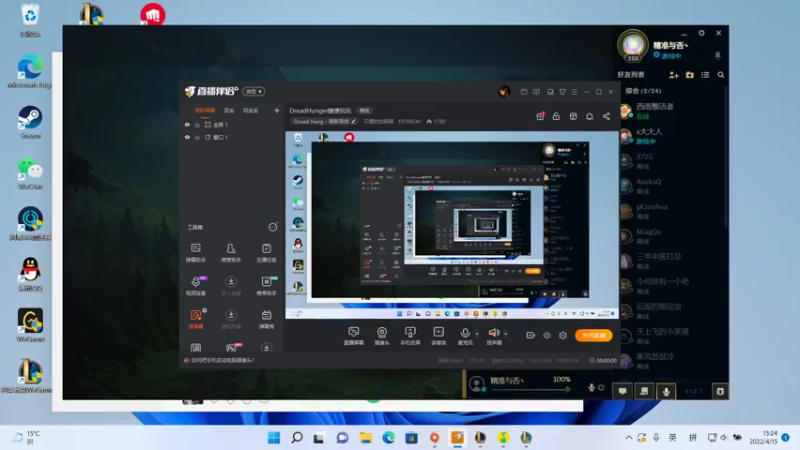Open the League bug report icon in the bottom bar

coord(720,391)
